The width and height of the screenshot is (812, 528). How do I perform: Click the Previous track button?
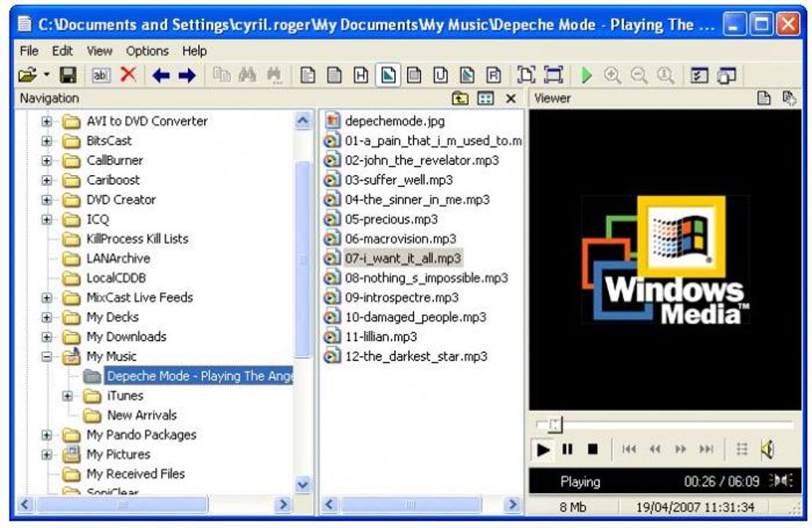[629, 449]
